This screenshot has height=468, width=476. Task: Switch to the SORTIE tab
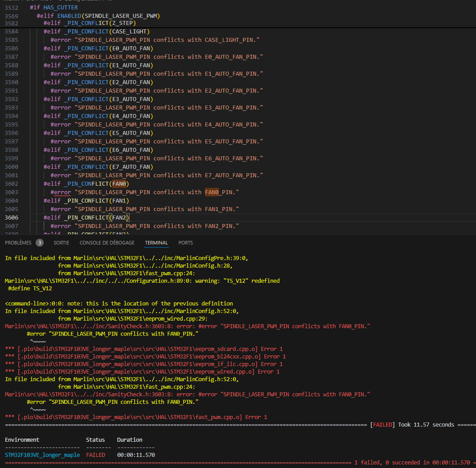[x=62, y=243]
